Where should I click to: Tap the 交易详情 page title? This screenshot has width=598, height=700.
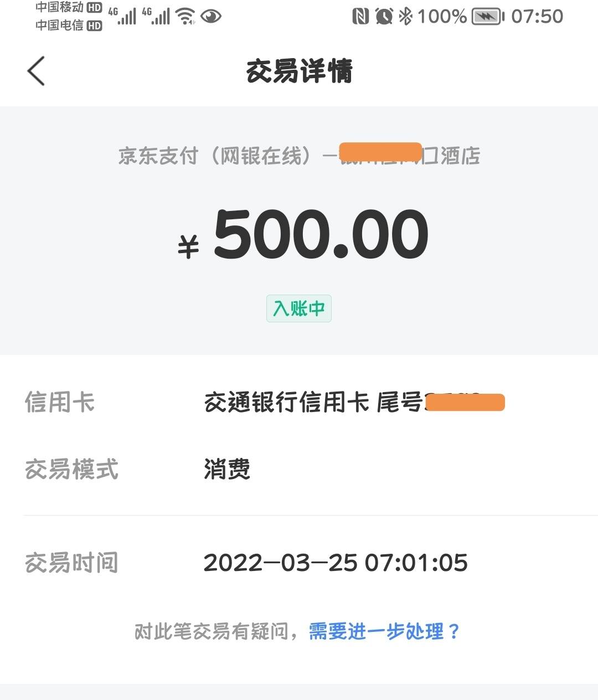(299, 71)
